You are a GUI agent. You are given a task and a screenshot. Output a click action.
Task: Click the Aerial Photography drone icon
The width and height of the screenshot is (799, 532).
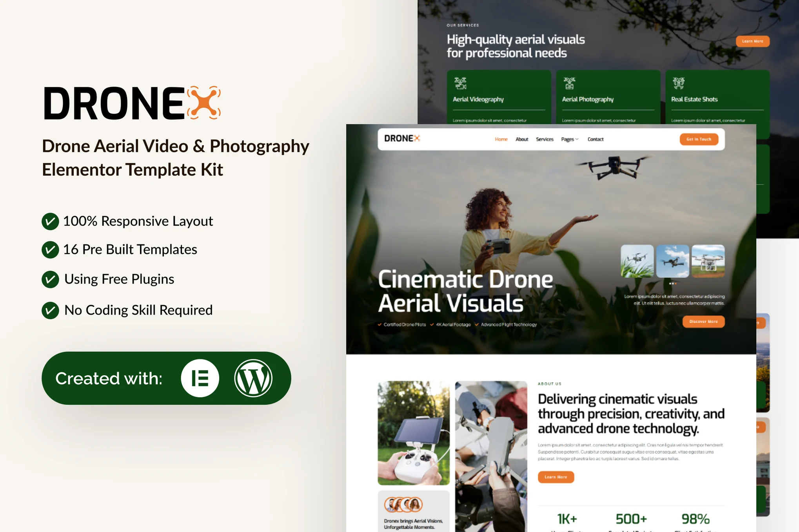(569, 83)
